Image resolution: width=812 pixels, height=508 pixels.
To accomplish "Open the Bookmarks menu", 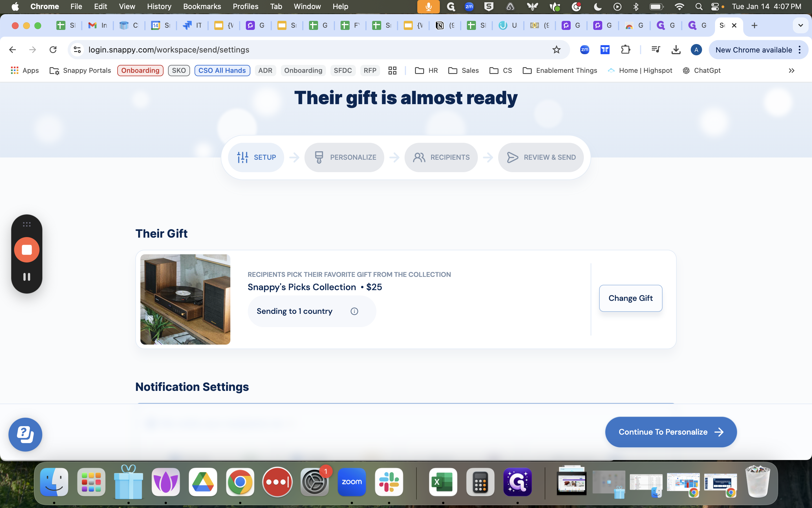I will click(x=202, y=6).
